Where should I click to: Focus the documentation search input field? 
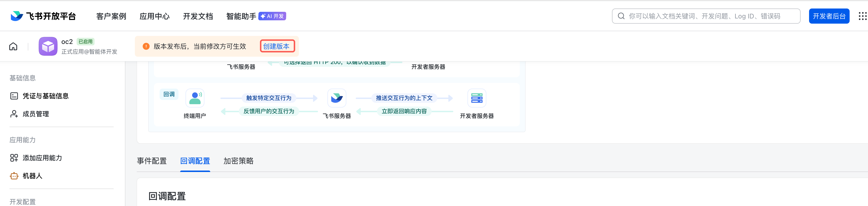point(706,16)
